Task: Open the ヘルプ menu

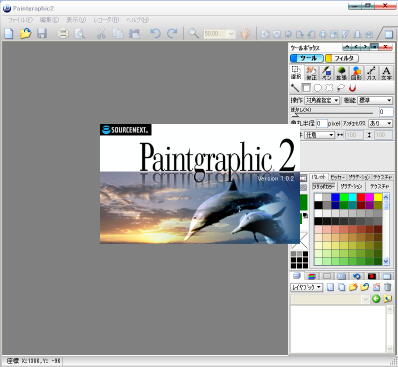Action: click(x=137, y=20)
